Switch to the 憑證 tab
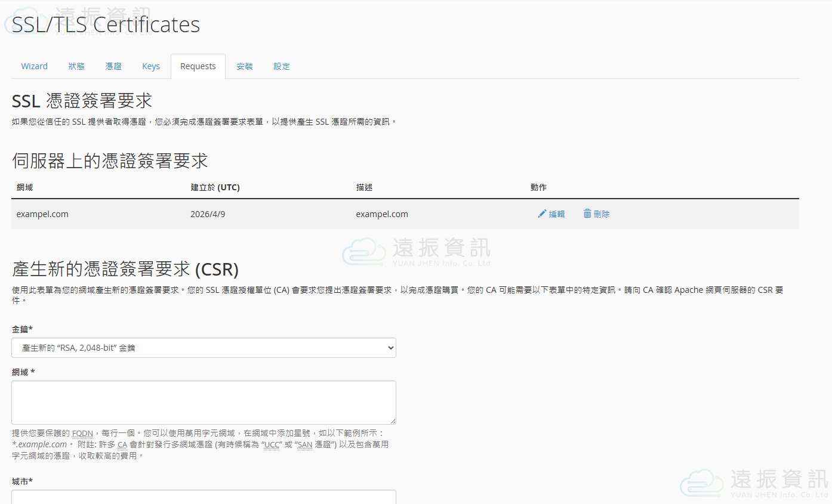 point(113,66)
